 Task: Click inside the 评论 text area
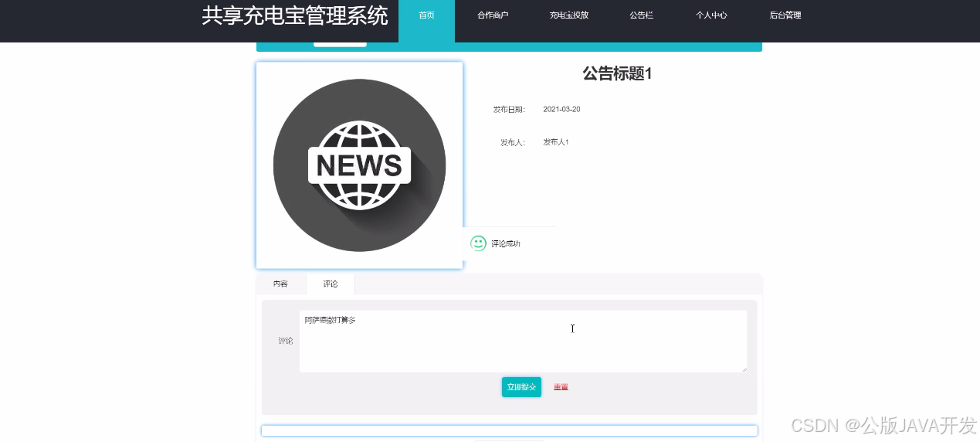click(x=523, y=341)
